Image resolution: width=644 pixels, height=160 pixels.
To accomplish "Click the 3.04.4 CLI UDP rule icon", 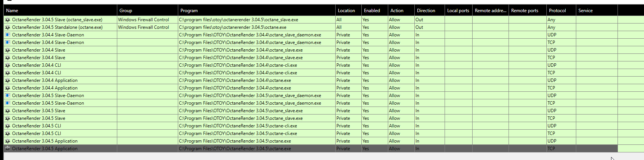I will (x=8, y=65).
